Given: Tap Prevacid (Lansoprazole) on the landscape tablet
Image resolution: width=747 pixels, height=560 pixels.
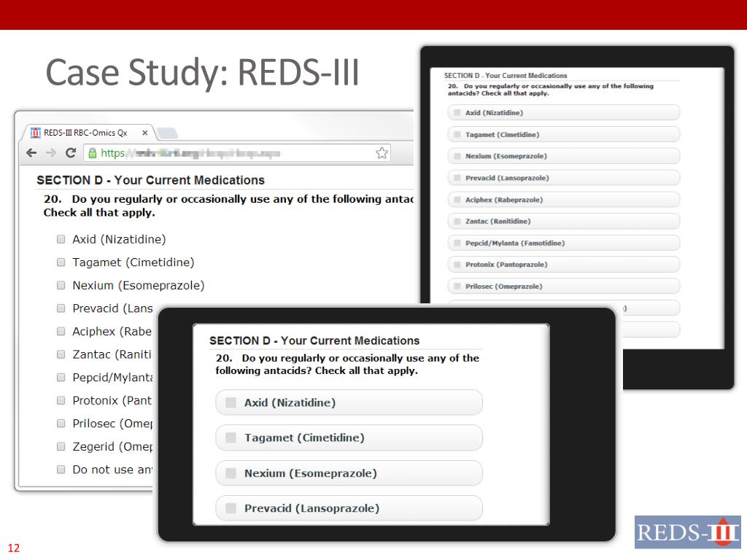Looking at the screenshot, I should pos(349,508).
